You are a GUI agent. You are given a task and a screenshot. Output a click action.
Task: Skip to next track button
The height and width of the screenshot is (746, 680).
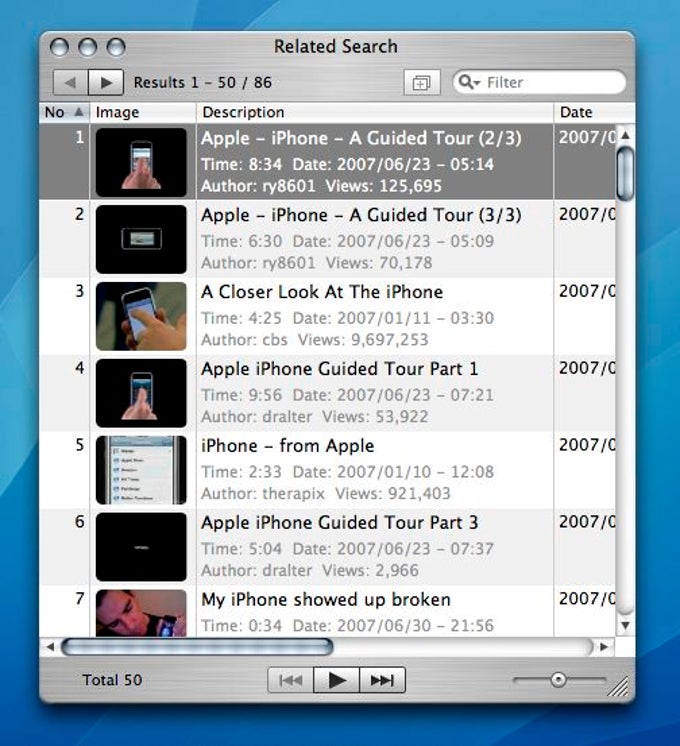pos(382,680)
